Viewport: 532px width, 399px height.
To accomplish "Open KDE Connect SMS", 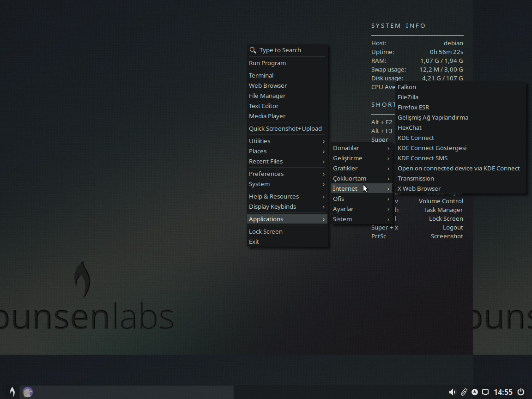I will 460,158.
